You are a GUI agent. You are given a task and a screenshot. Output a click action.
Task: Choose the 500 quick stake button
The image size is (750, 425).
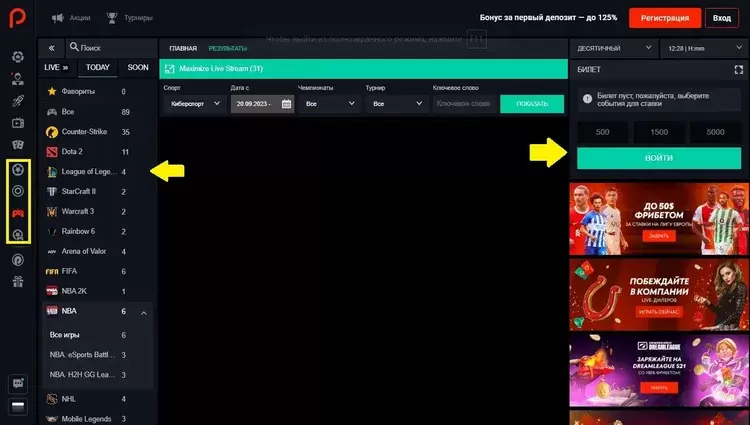pyautogui.click(x=602, y=132)
